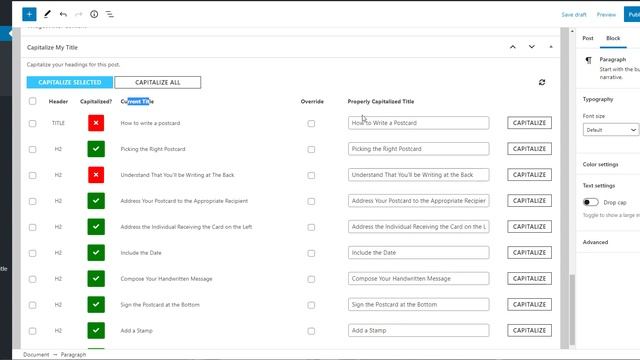Viewport: 640px width, 360px height.
Task: Check Override for Add a Stamp
Action: pyautogui.click(x=311, y=331)
